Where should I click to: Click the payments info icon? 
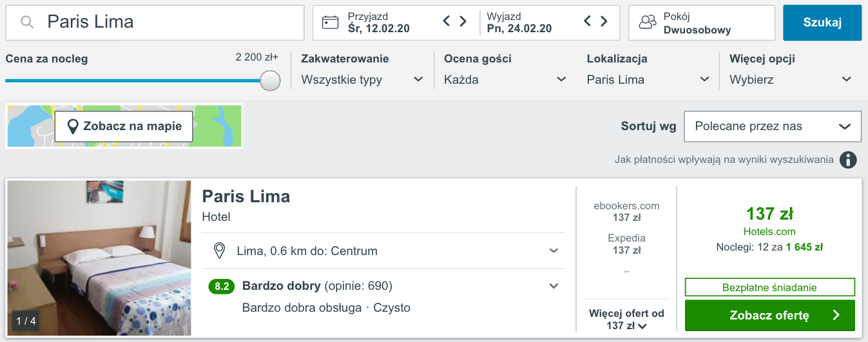pyautogui.click(x=848, y=160)
